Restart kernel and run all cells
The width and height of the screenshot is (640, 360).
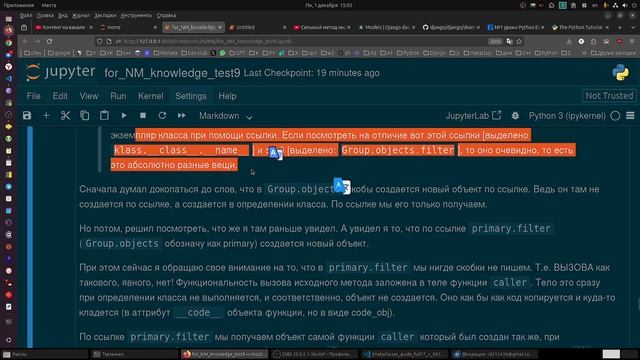pos(182,116)
